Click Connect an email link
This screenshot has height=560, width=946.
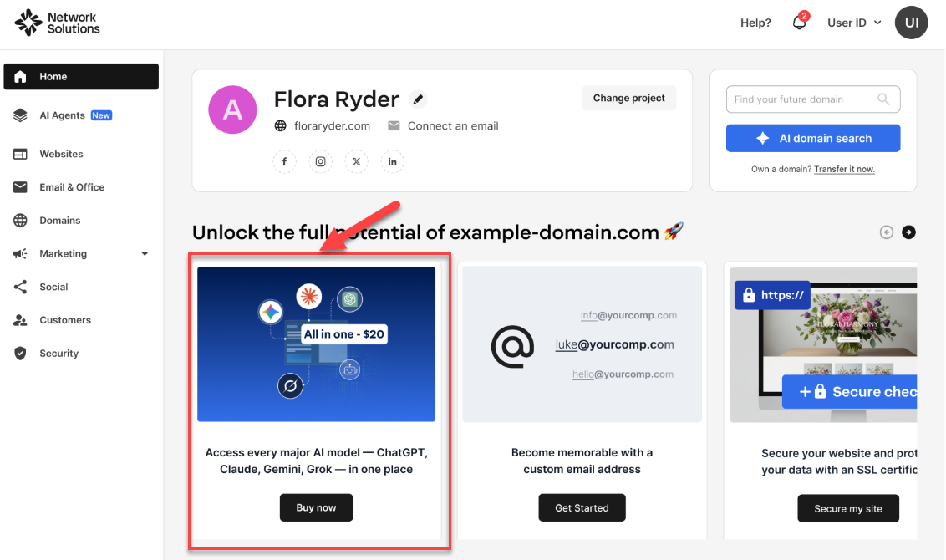click(452, 125)
